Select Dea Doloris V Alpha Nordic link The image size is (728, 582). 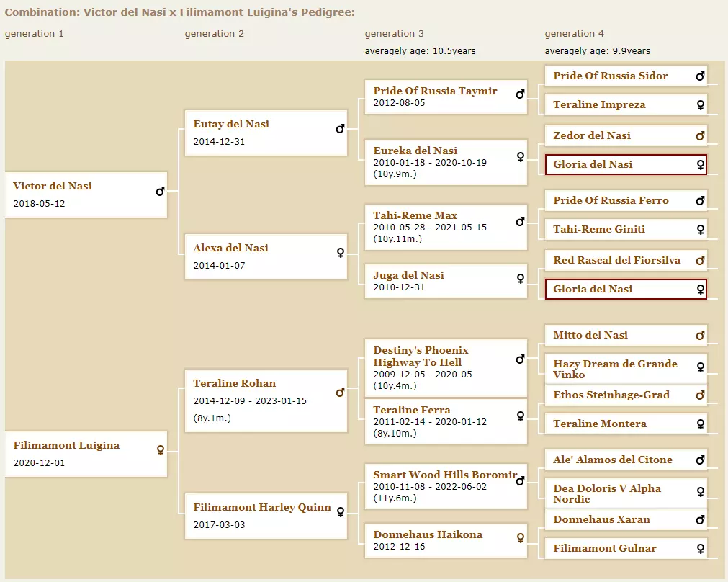607,493
